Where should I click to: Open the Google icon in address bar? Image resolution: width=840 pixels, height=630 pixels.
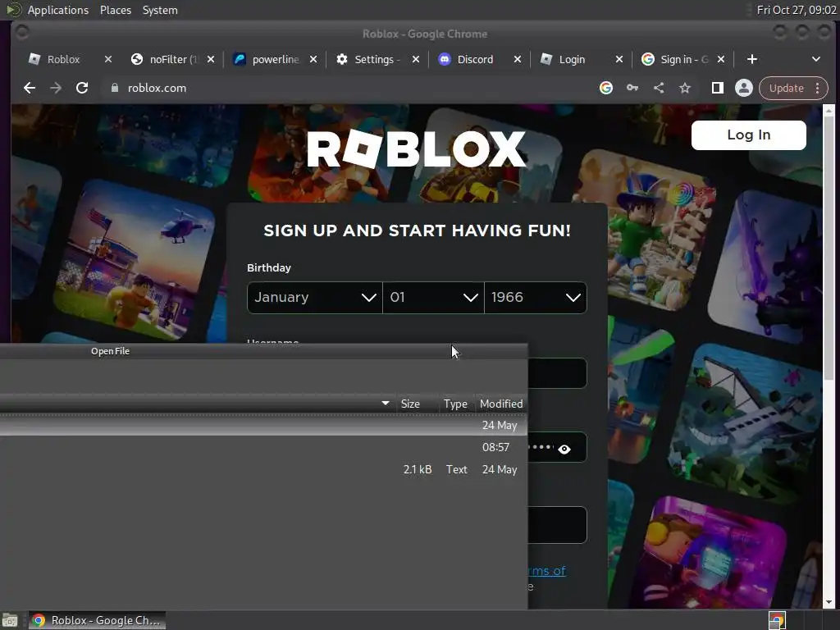click(x=606, y=88)
